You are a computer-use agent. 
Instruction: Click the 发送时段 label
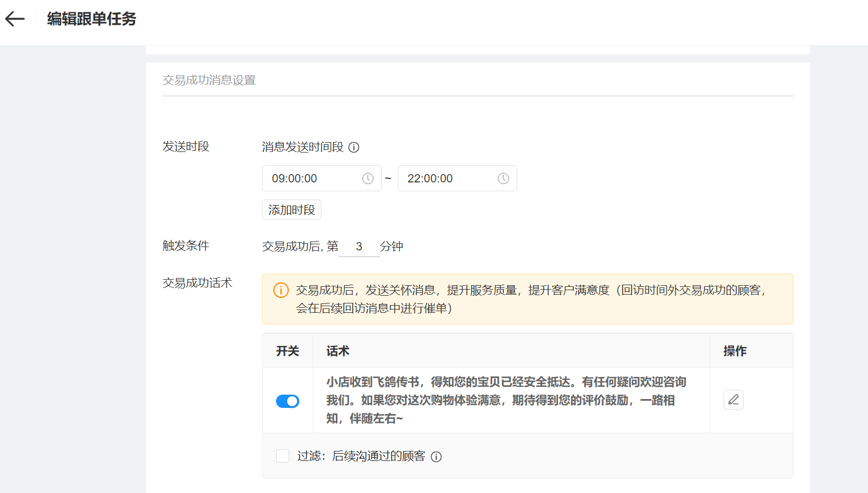pyautogui.click(x=186, y=146)
